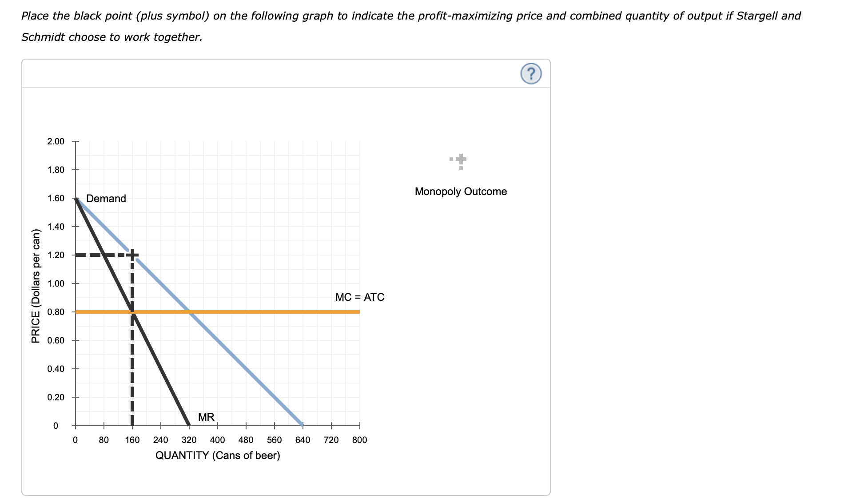Click the Demand curve label
Screen dimensions: 868x503
tap(106, 199)
